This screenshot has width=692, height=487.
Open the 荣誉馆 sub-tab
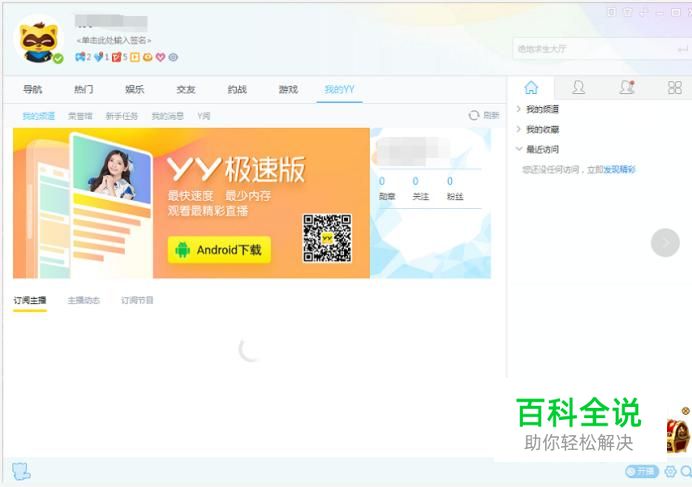tap(80, 116)
